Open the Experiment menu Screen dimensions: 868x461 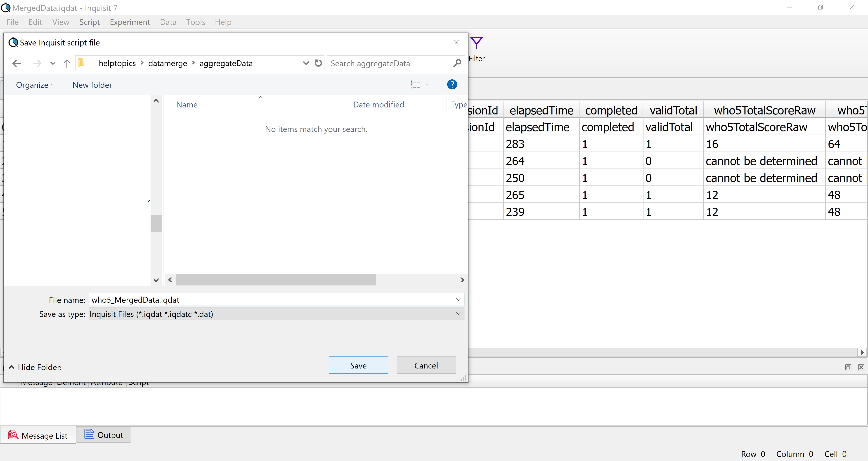click(130, 22)
